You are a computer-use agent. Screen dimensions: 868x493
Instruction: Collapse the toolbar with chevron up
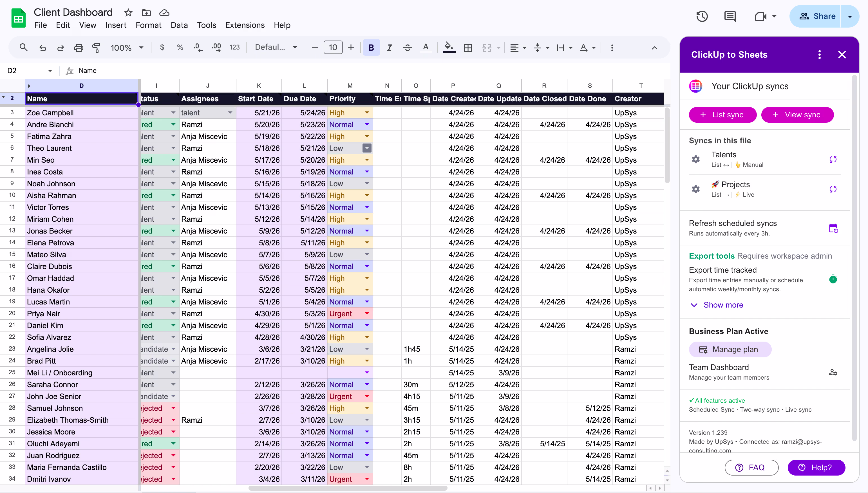[x=655, y=48]
